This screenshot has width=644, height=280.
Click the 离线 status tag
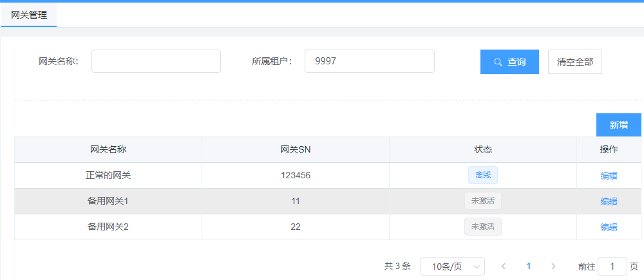pyautogui.click(x=482, y=175)
